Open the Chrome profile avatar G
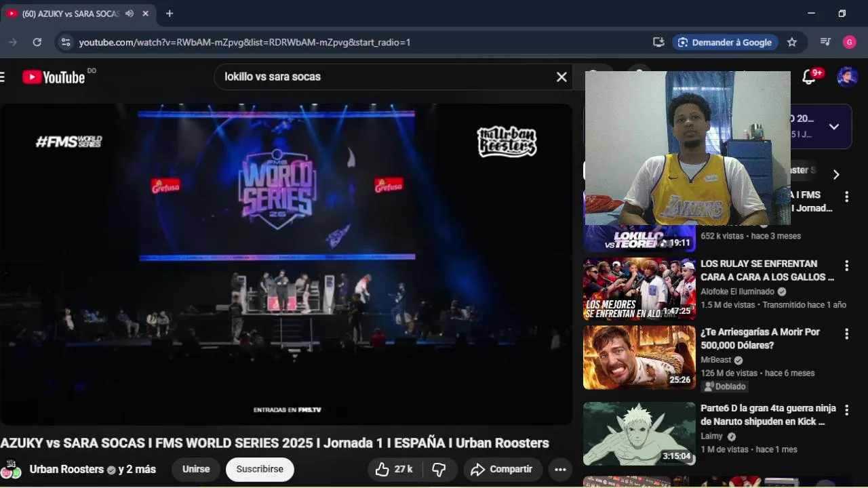Image resolution: width=868 pixels, height=488 pixels. coord(850,42)
